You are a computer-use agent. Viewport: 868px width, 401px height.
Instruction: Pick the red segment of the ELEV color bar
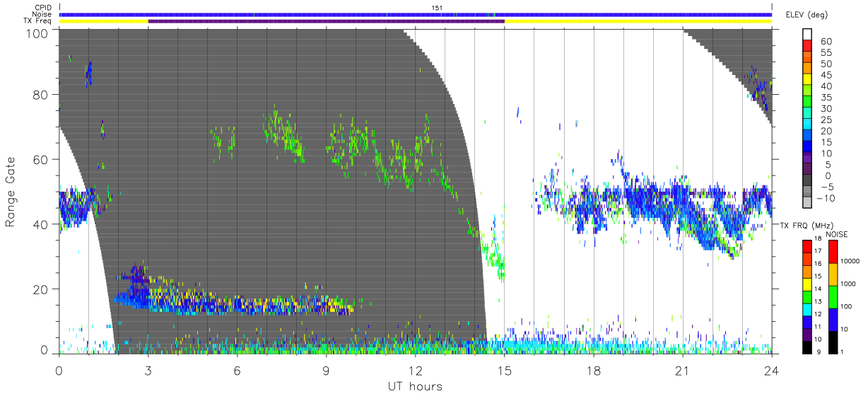[807, 47]
